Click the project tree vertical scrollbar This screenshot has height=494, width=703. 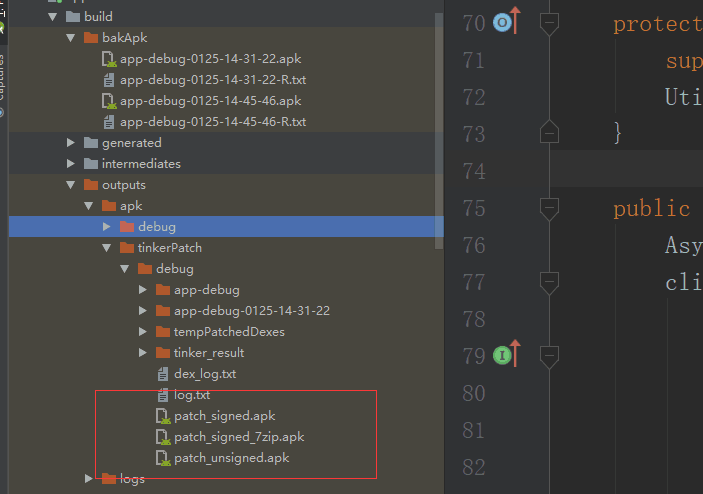pos(439,130)
